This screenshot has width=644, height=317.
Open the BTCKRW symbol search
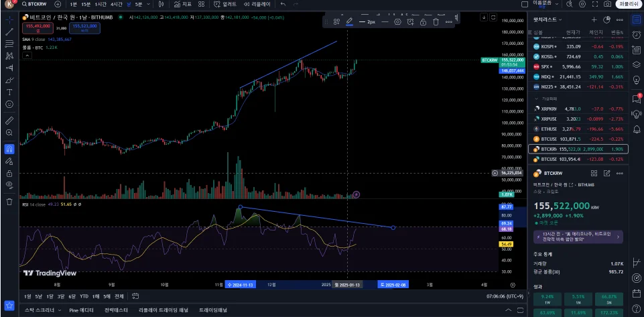(x=36, y=4)
